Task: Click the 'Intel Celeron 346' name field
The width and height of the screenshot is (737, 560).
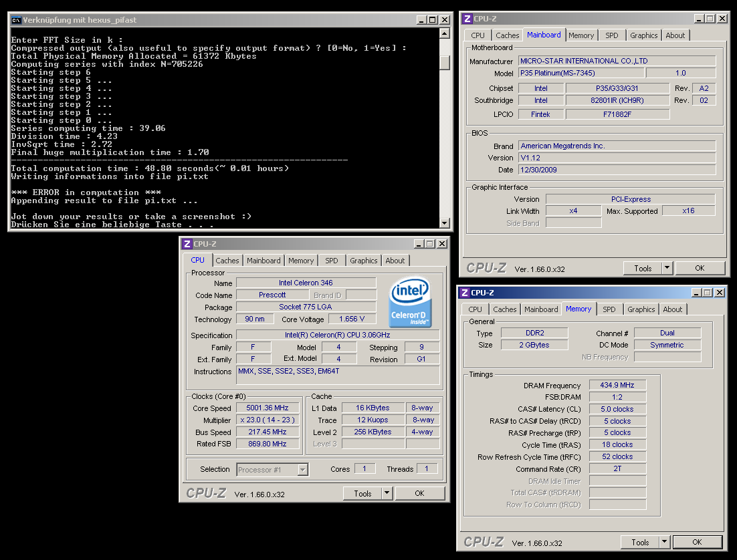Action: (x=306, y=283)
